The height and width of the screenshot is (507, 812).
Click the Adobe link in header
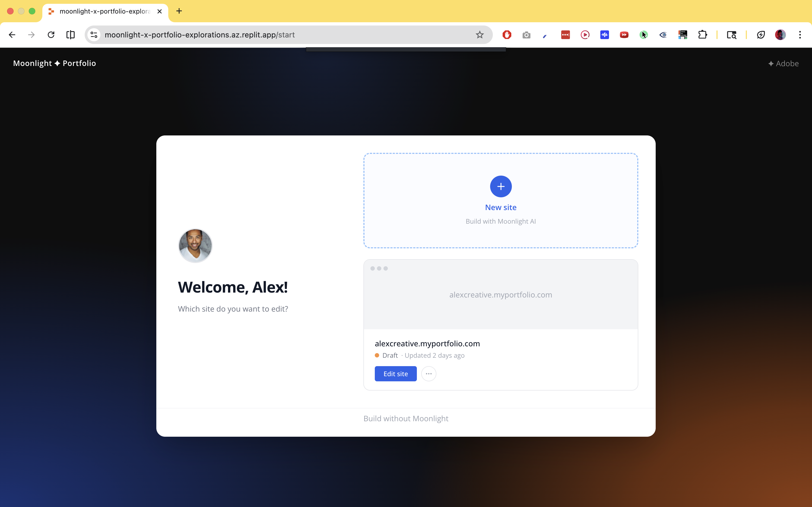(x=783, y=64)
